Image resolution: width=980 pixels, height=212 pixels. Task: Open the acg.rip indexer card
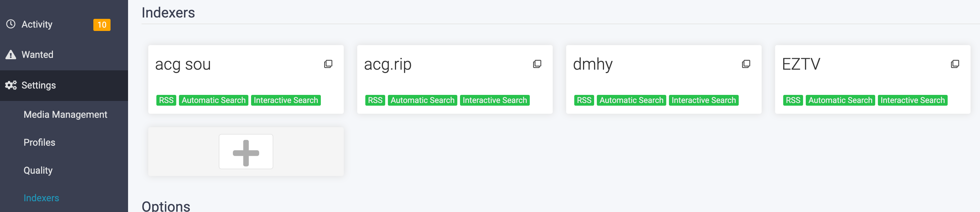point(455,79)
